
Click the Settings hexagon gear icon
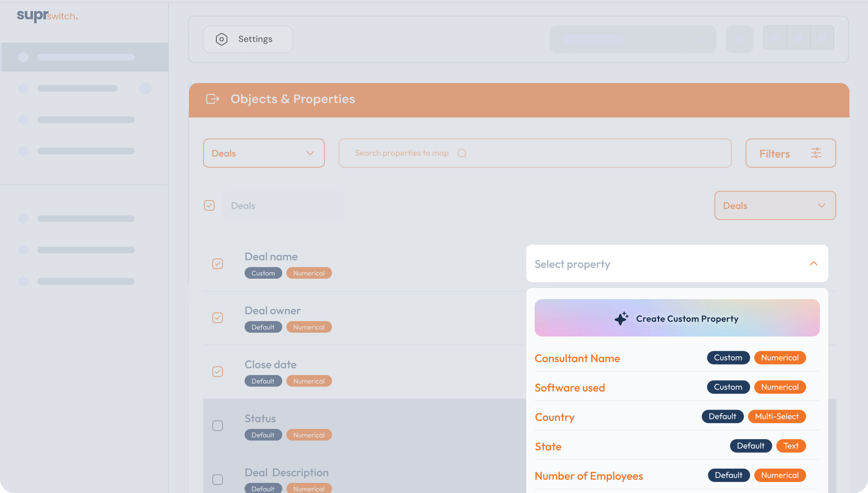222,39
